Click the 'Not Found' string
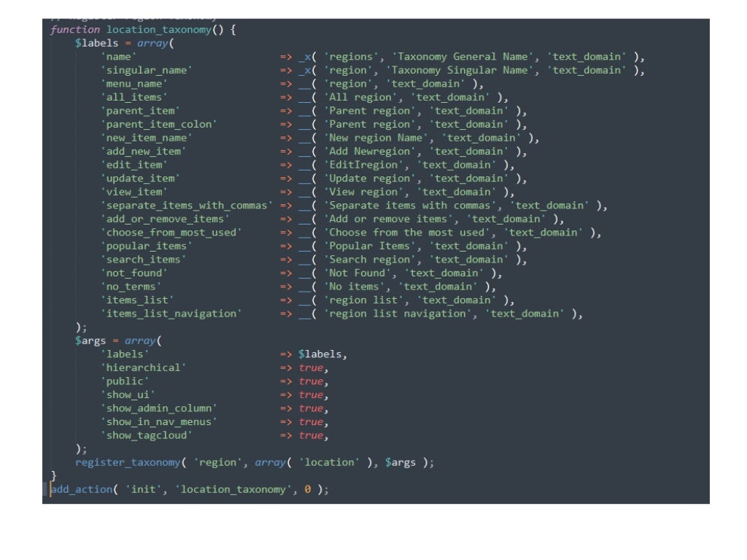Screen dimensions: 747x560 coord(357,273)
